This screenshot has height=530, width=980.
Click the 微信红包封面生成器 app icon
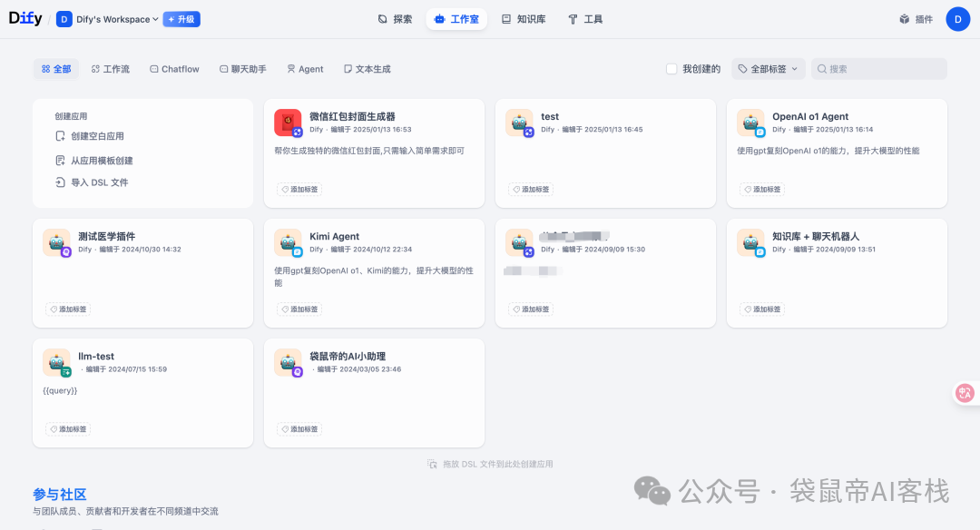click(x=288, y=122)
